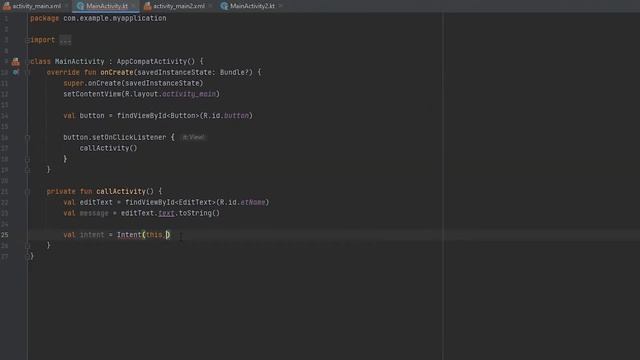Click the Bundle? parameter type
This screenshot has height=360, width=640.
pos(234,72)
